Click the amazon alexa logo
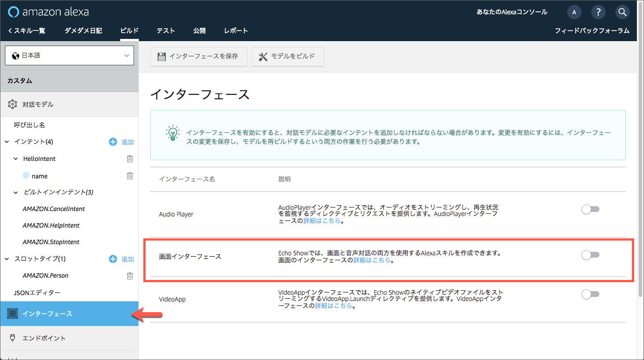Viewport: 644px width, 360px height. click(x=48, y=12)
